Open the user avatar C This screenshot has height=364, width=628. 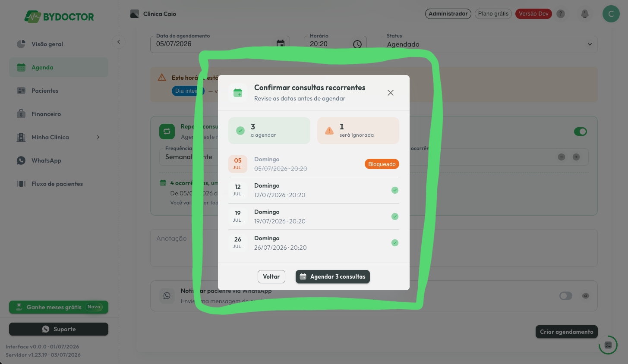611,14
